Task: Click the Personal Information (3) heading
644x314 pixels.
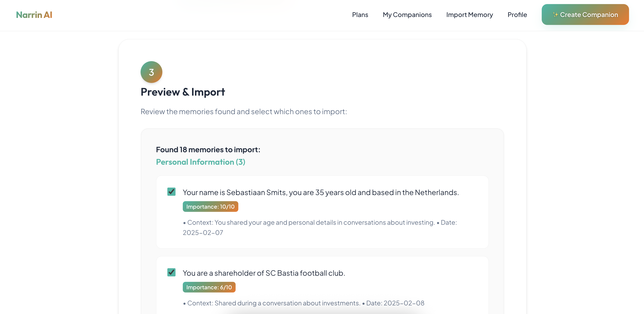Action: pos(200,162)
